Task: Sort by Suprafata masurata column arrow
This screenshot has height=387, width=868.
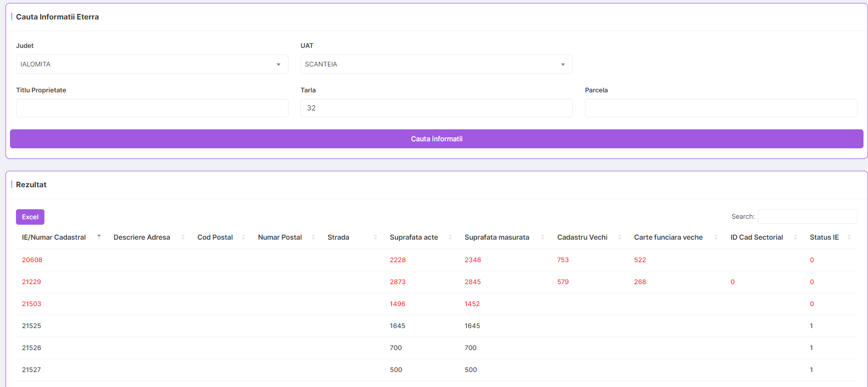Action: [x=543, y=237]
